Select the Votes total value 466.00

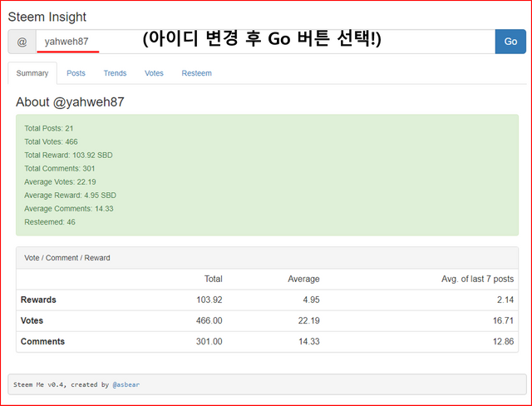click(209, 320)
